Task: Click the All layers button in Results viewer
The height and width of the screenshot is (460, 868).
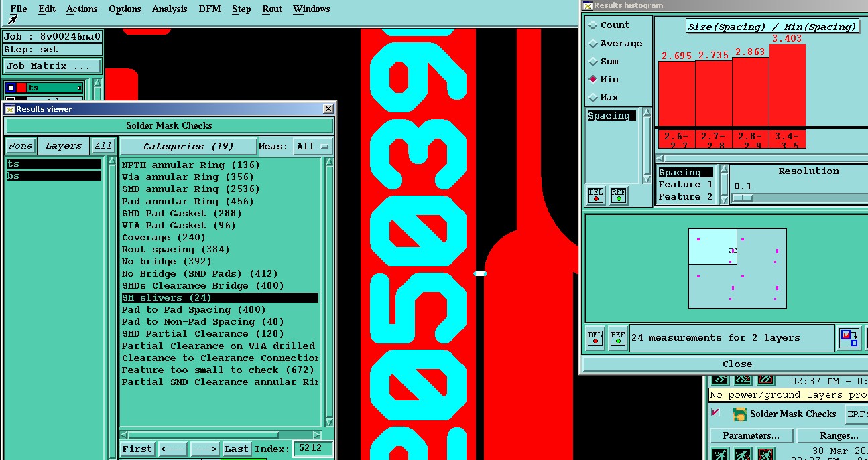Action: tap(103, 145)
